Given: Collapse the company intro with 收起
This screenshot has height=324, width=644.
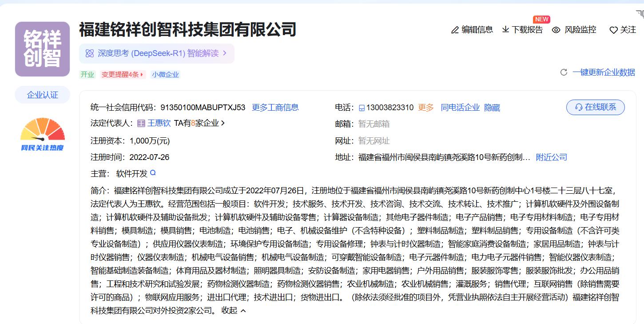Looking at the screenshot, I should (234, 311).
